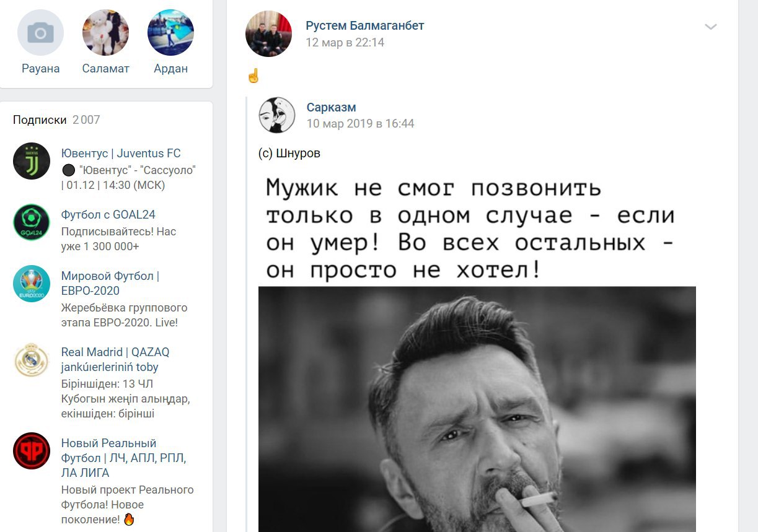The height and width of the screenshot is (532, 758).
Task: Open the reposted black-and-white meme photo
Action: (477, 353)
